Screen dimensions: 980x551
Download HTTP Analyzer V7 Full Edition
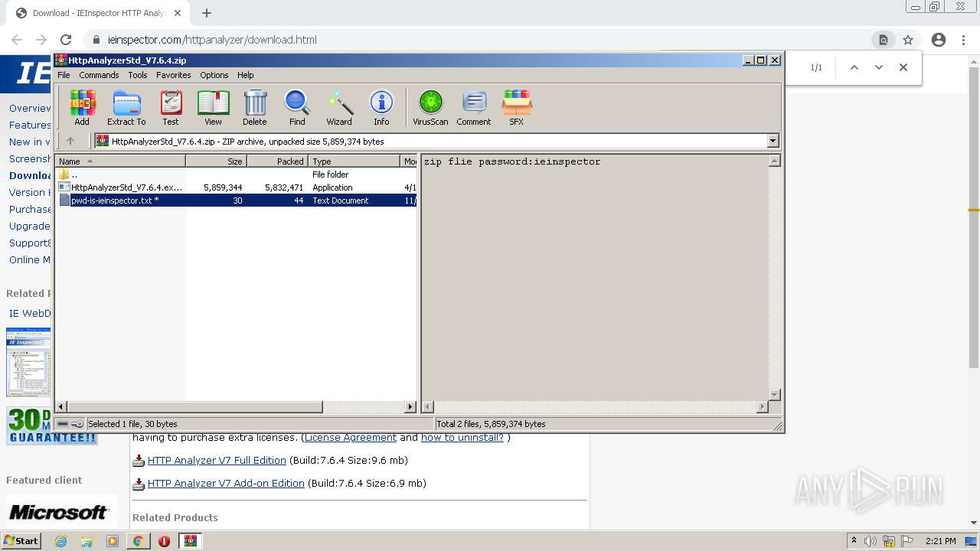(217, 461)
